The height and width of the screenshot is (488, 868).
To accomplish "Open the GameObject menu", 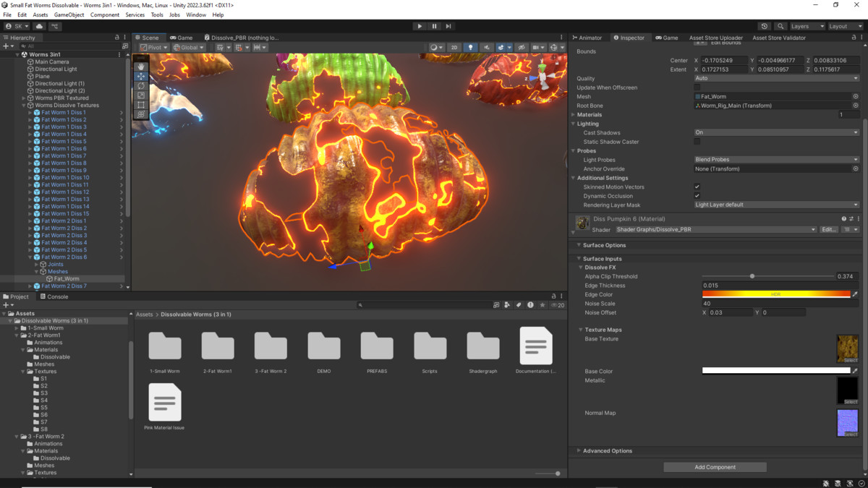I will [x=69, y=14].
